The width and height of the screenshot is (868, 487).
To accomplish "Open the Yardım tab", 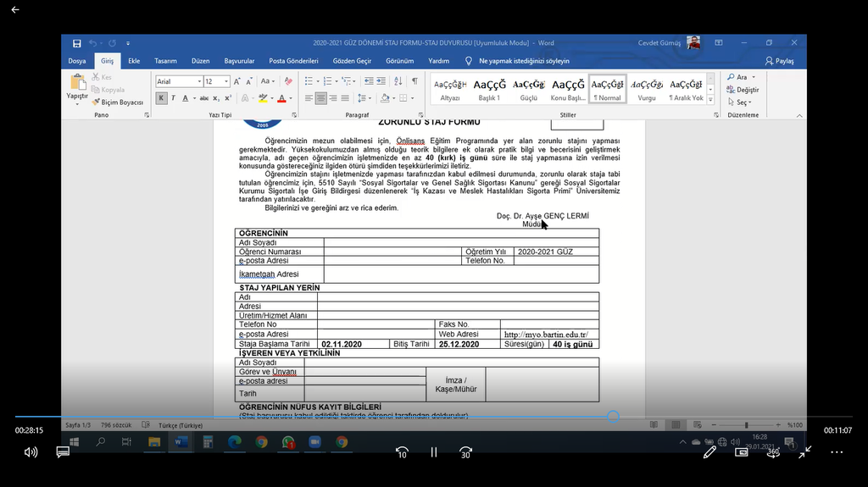I will [x=438, y=61].
